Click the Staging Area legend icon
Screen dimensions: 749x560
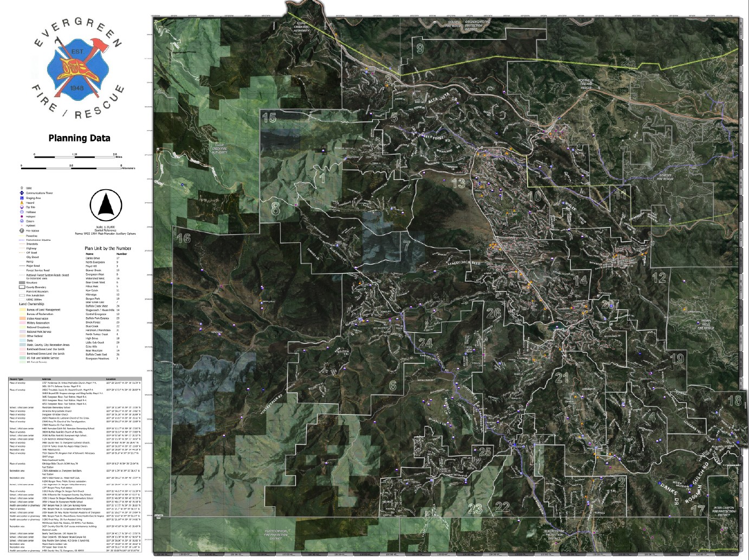(22, 198)
